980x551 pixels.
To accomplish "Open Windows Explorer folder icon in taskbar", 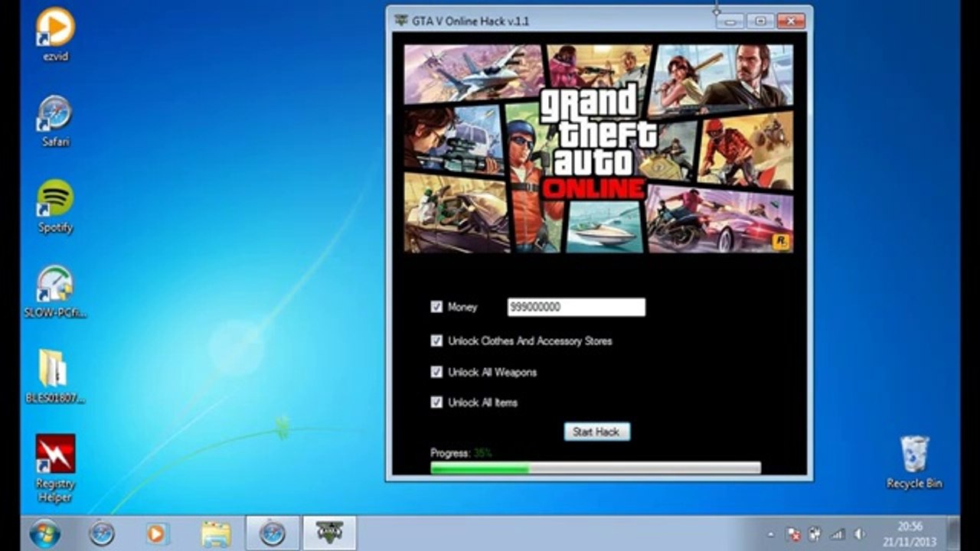I will [x=217, y=533].
